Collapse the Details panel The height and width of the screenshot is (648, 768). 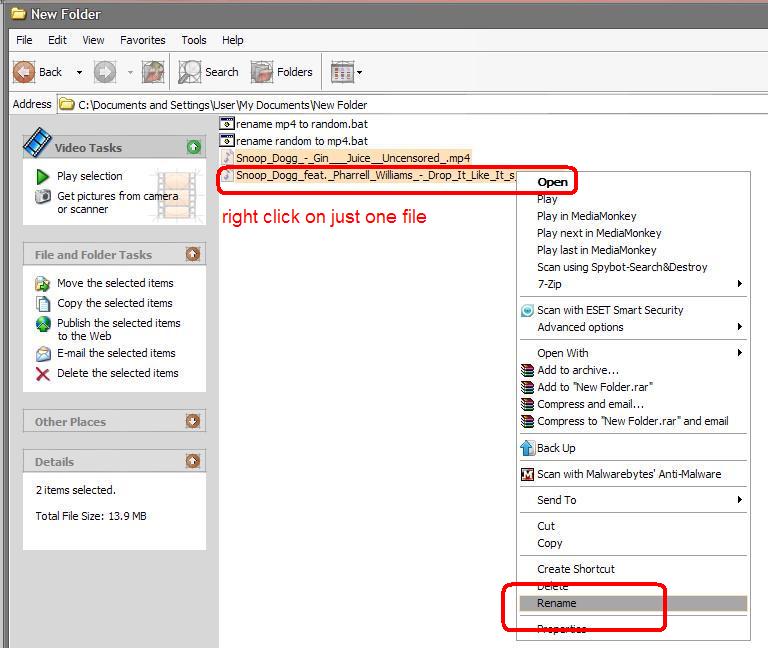coord(193,461)
